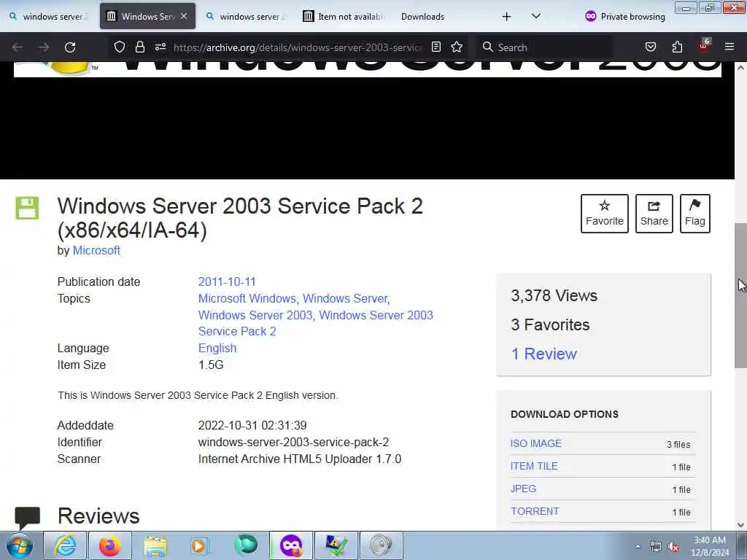The width and height of the screenshot is (747, 560).
Task: Show hidden tray icons arrow
Action: (x=638, y=546)
